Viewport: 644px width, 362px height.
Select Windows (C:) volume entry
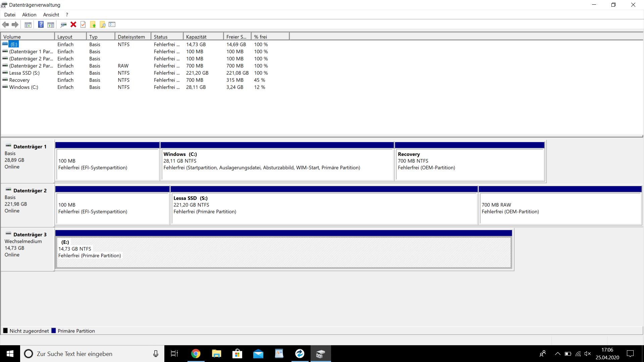point(23,87)
